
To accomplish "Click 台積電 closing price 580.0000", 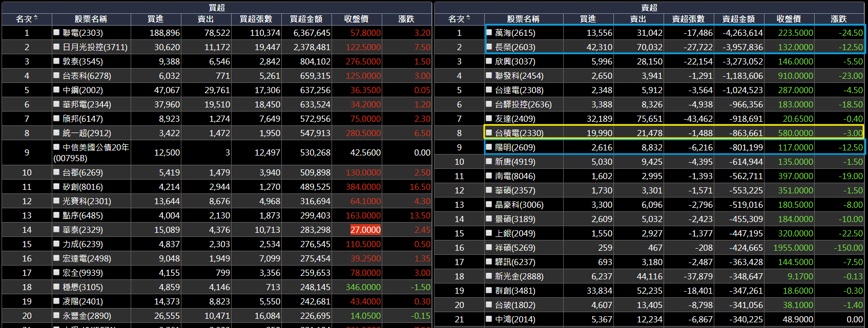I will coord(795,133).
